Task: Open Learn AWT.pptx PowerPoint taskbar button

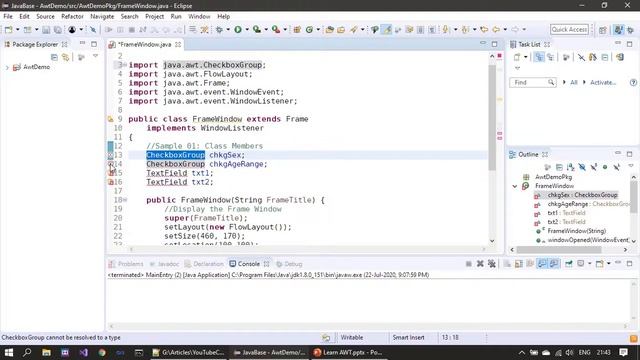Action: click(349, 352)
